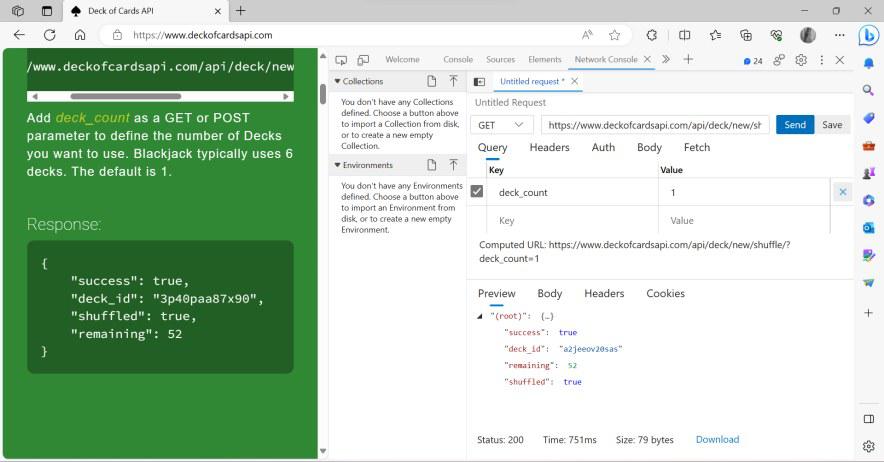Open the request Auth tab

(603, 147)
